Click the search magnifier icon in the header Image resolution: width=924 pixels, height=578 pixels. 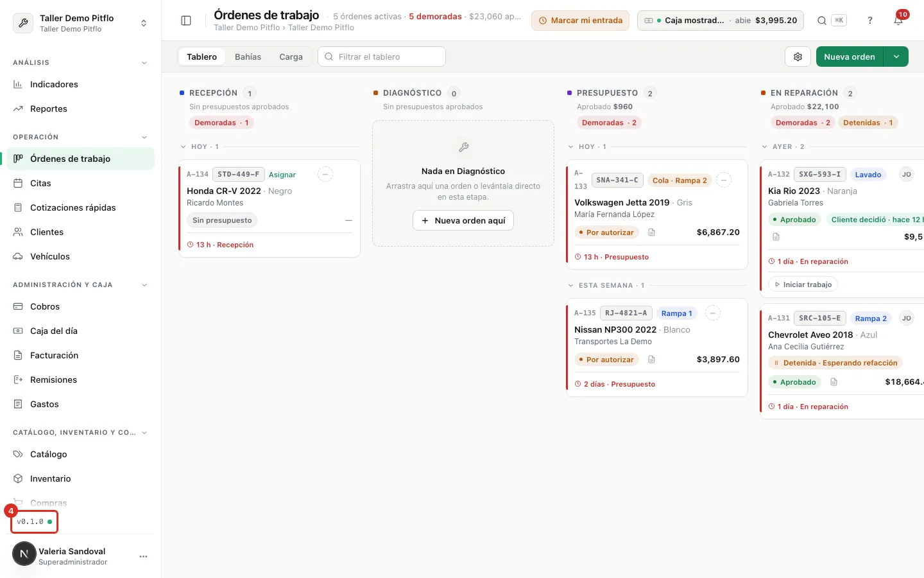click(821, 21)
